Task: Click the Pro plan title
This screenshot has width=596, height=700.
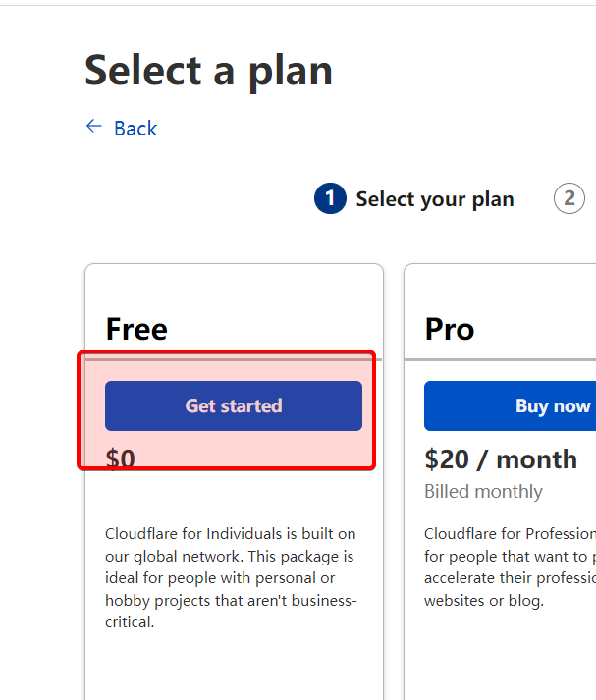Action: 450,329
